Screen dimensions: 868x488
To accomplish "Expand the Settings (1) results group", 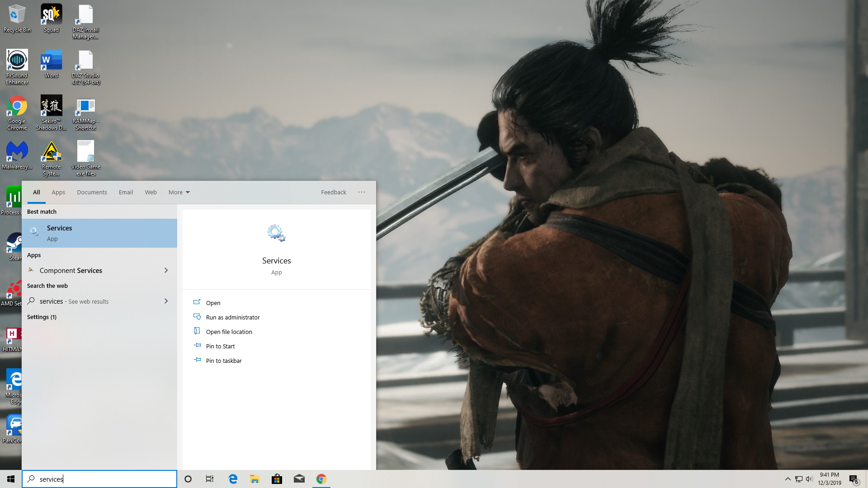I will [x=42, y=317].
